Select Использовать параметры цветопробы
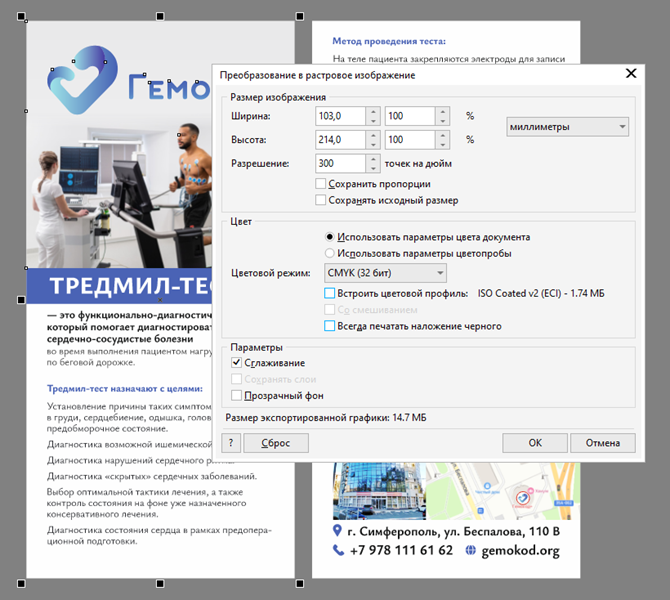Screen dimensions: 670x600 point(329,253)
